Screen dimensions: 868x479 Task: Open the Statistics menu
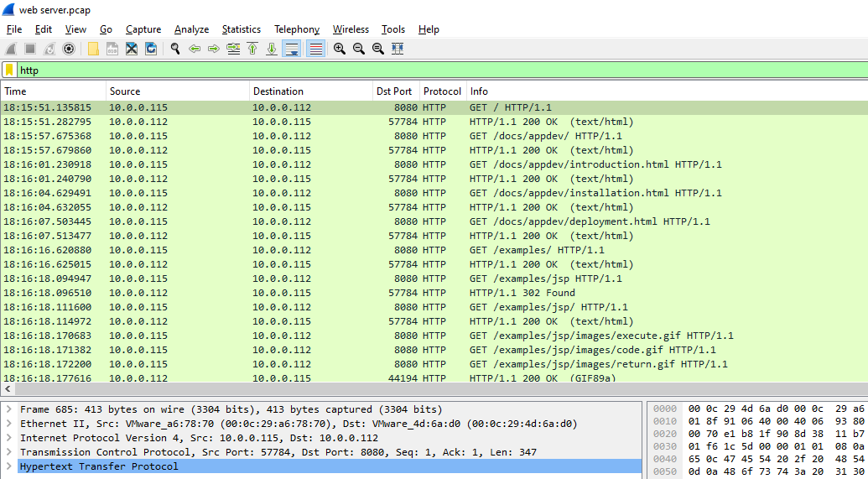pyautogui.click(x=241, y=29)
